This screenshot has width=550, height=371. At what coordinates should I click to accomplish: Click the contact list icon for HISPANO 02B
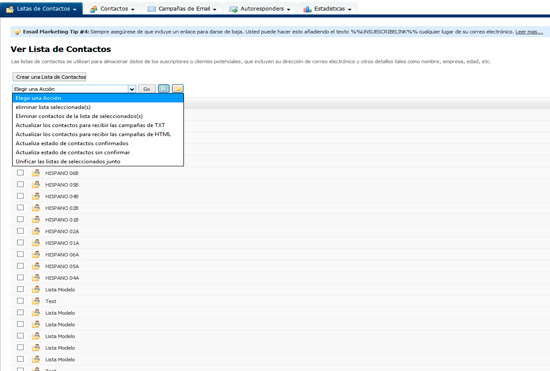click(36, 208)
